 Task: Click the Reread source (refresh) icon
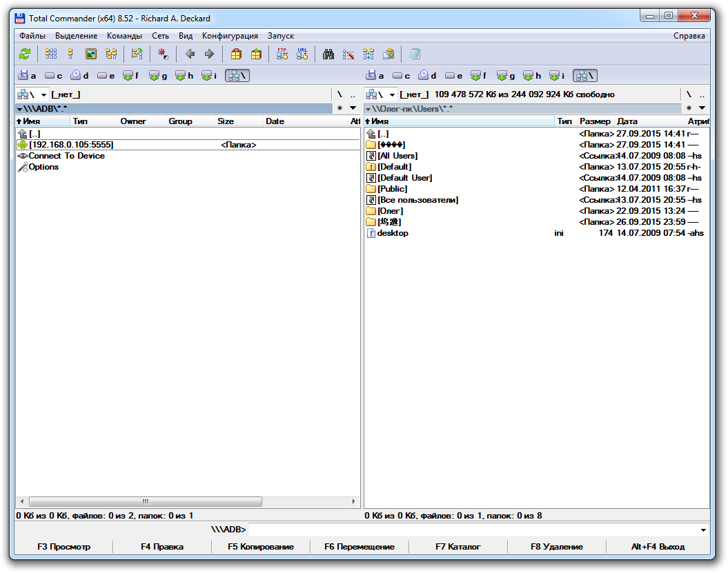(25, 54)
